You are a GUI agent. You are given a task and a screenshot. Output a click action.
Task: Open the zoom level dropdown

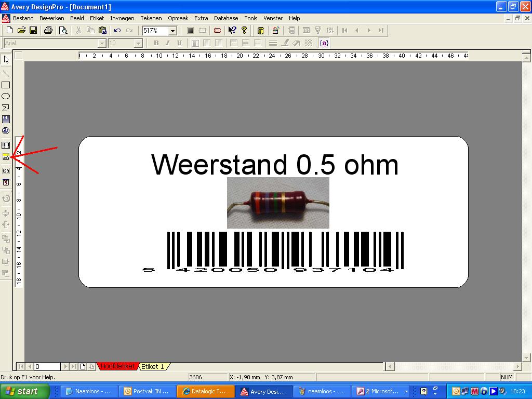(x=172, y=31)
